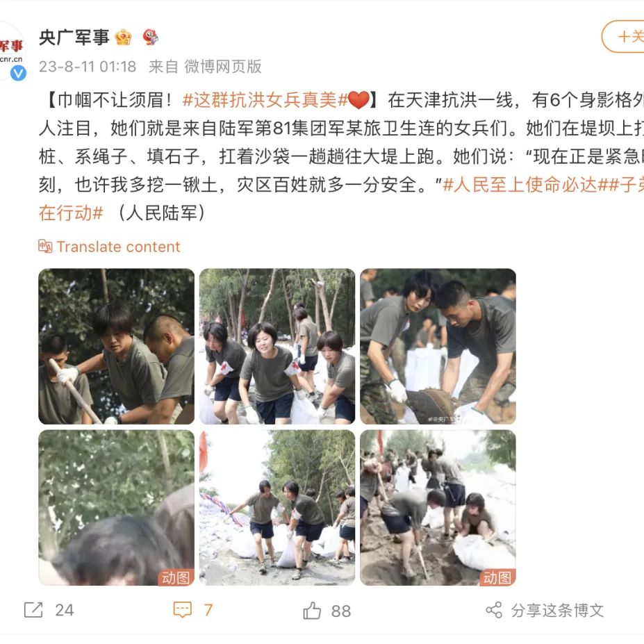Open the 央广军事 account name

(74, 38)
